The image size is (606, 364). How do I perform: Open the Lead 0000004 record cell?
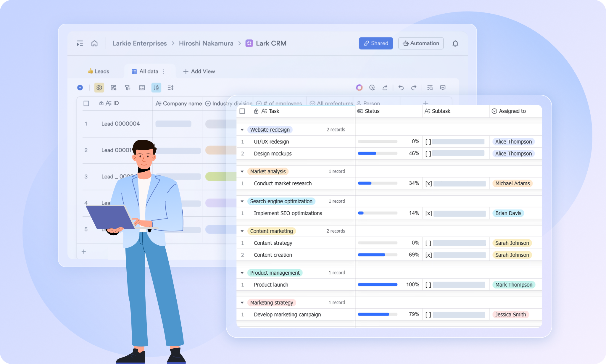pos(120,124)
